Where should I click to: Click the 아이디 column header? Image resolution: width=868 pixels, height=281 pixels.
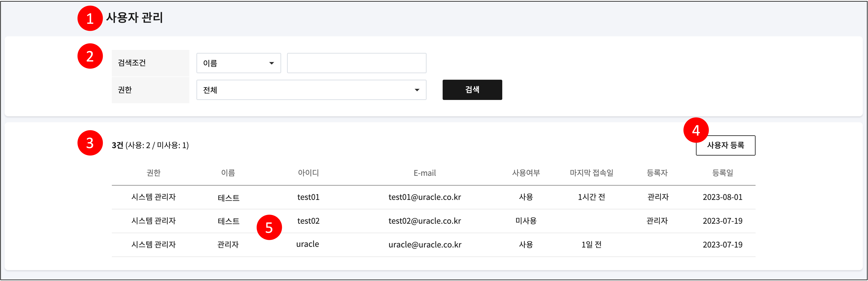tap(308, 173)
